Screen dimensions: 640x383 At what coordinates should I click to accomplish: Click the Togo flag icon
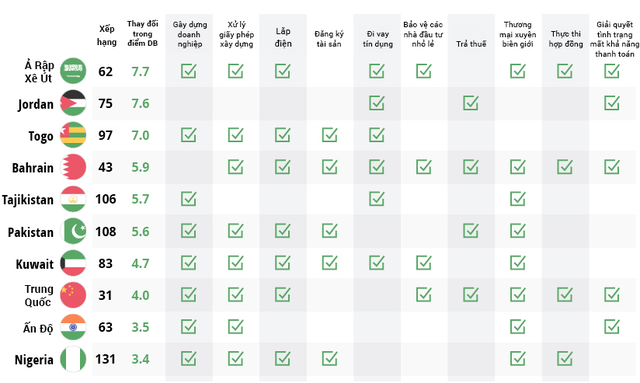pos(73,135)
